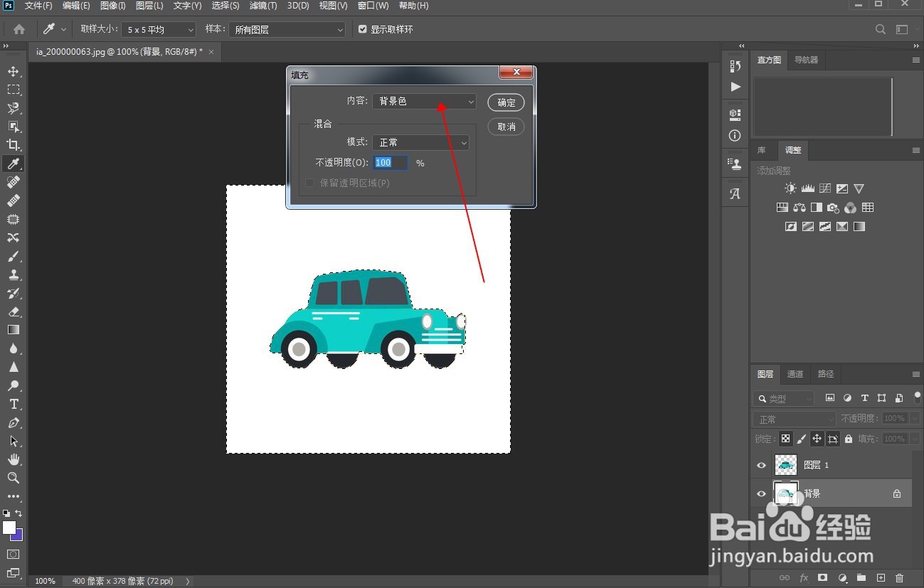Select the Move tool
The height and width of the screenshot is (588, 924).
point(13,71)
